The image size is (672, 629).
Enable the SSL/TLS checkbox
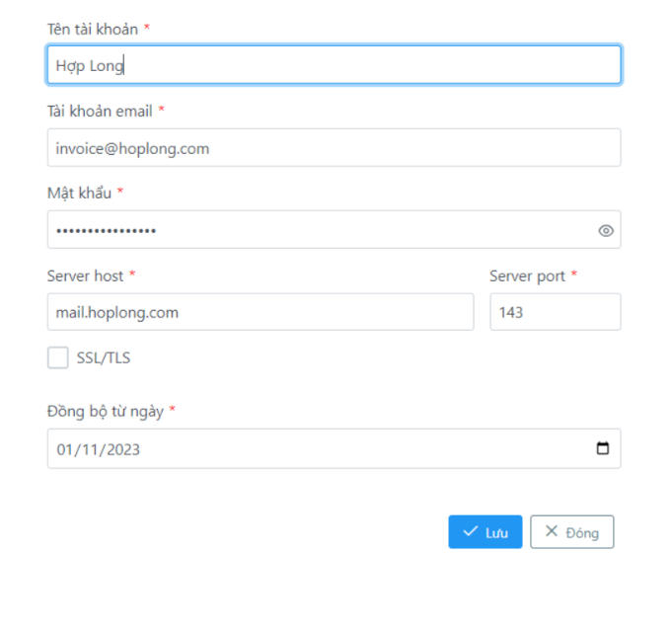coord(58,357)
